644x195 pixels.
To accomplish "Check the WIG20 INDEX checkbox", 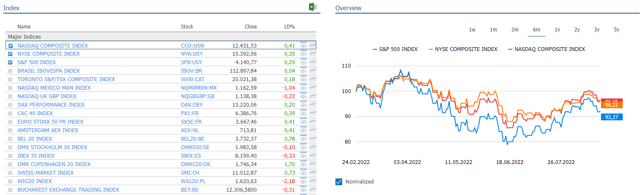I will [x=11, y=181].
